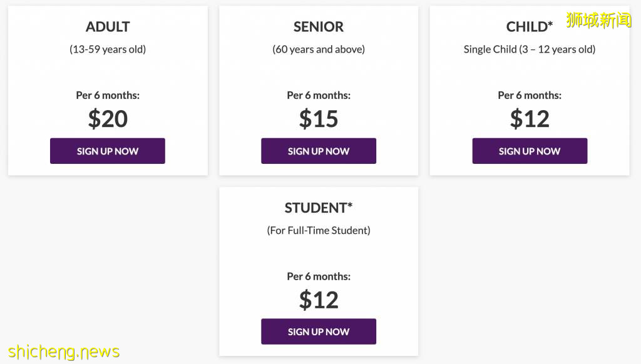Click Sign Up Now under the Adult plan
The width and height of the screenshot is (641, 364).
(108, 151)
